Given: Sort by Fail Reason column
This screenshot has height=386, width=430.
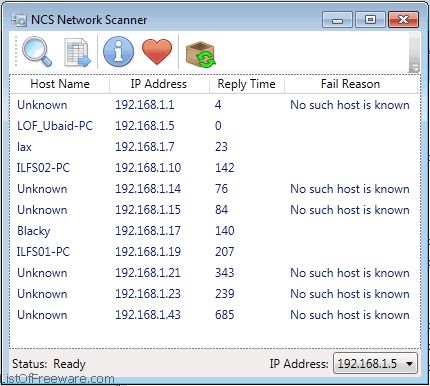Looking at the screenshot, I should 350,84.
